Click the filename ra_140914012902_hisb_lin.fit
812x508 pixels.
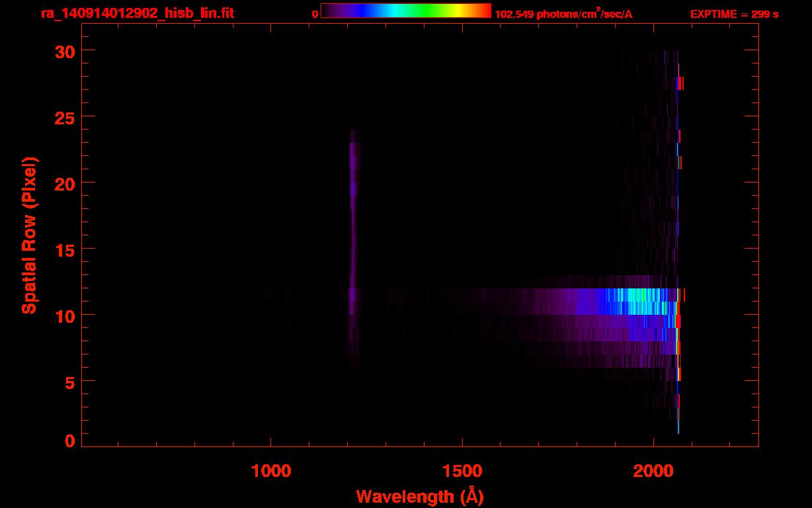tap(137, 13)
